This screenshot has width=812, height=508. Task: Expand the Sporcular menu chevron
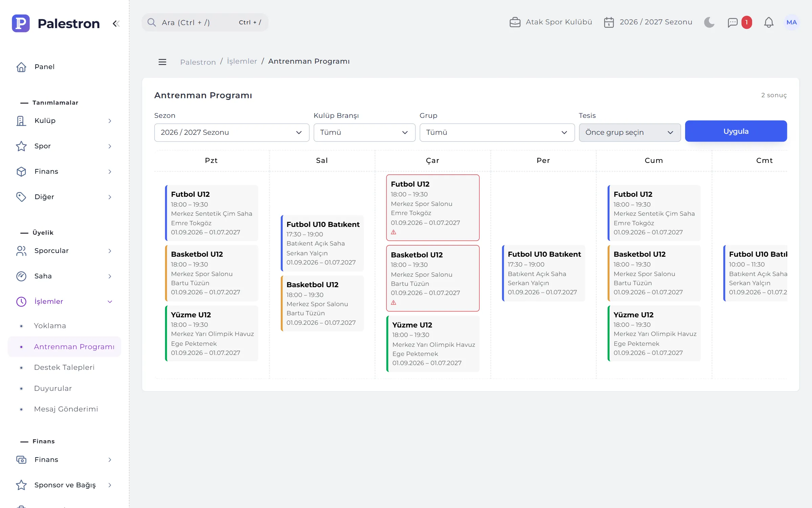[x=110, y=251]
